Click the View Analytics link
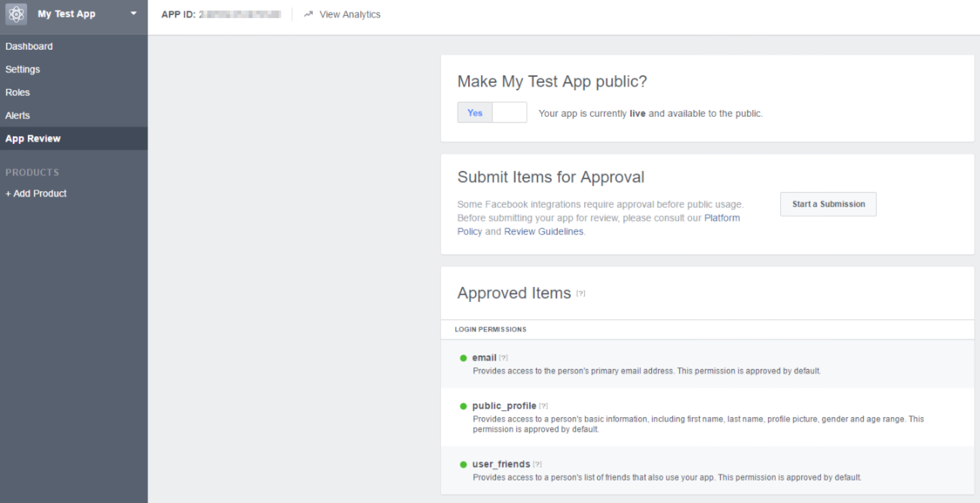This screenshot has width=980, height=503. (x=350, y=14)
